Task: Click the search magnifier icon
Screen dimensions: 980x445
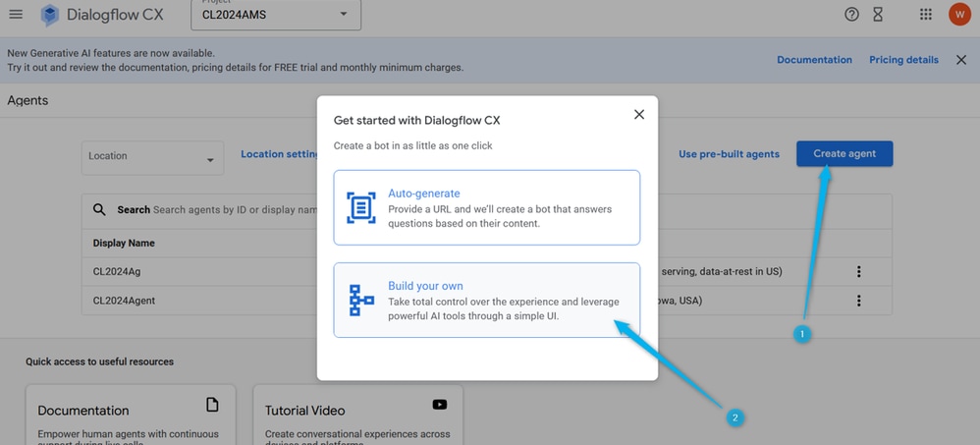Action: [x=99, y=209]
